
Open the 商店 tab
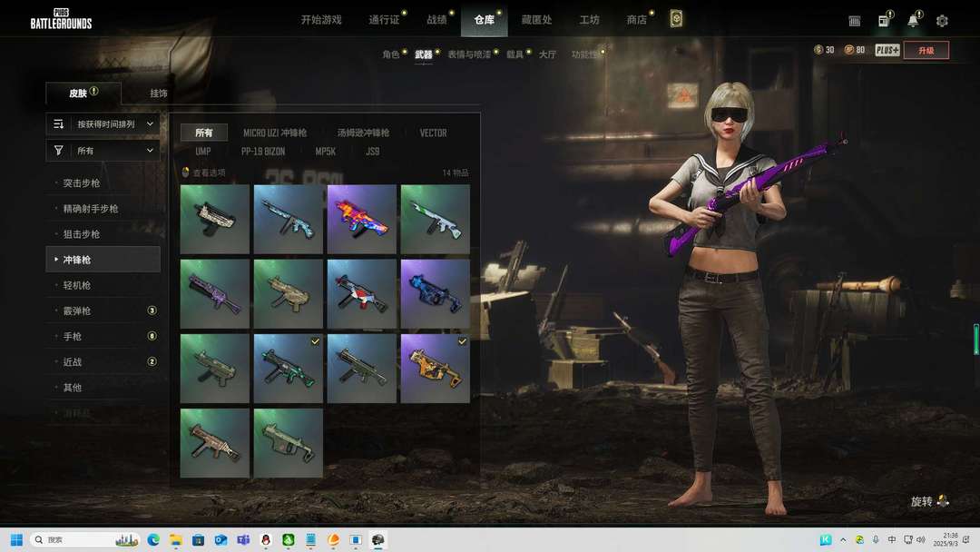[x=637, y=20]
